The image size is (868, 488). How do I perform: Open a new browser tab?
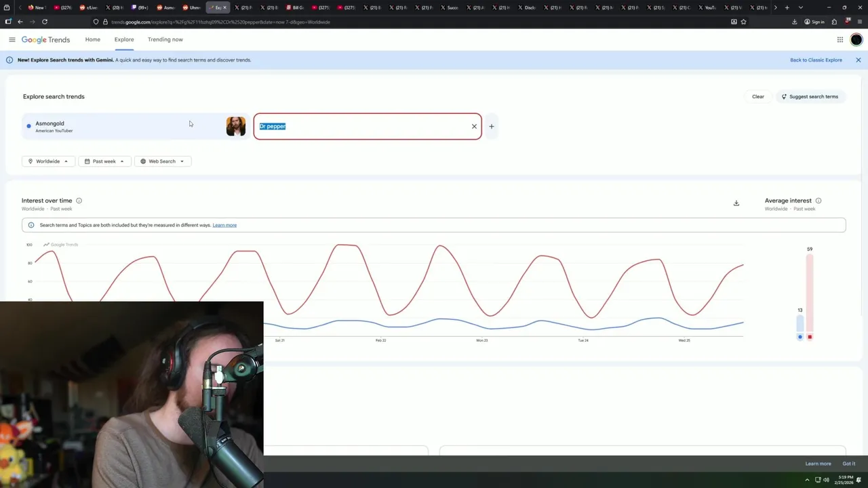pos(787,7)
